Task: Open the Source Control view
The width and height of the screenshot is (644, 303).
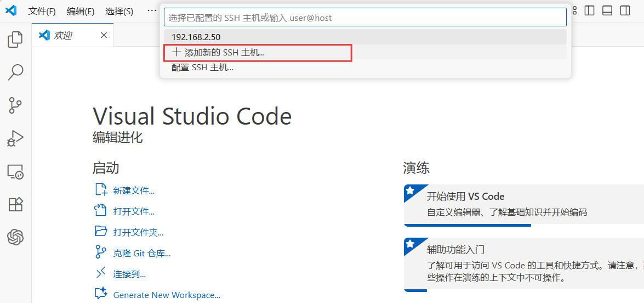Action: pos(15,105)
